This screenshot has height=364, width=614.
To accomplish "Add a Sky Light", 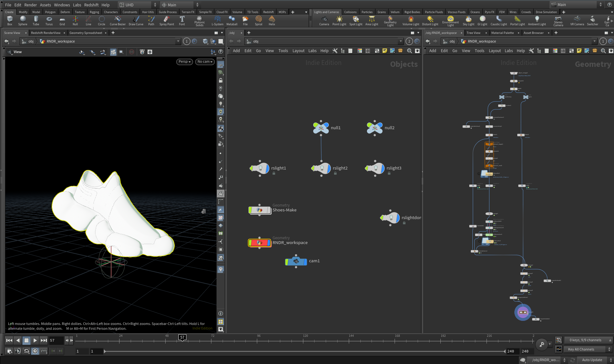I will pos(469,21).
